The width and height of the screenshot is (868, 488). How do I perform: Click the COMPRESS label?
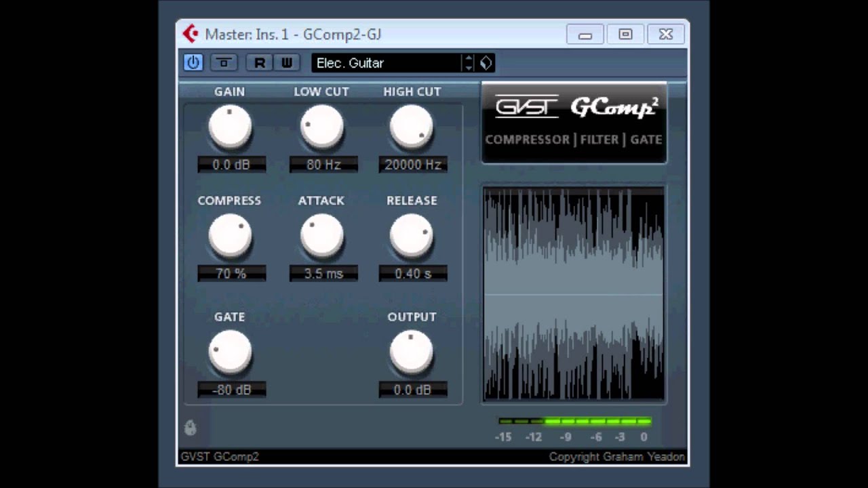tap(229, 201)
